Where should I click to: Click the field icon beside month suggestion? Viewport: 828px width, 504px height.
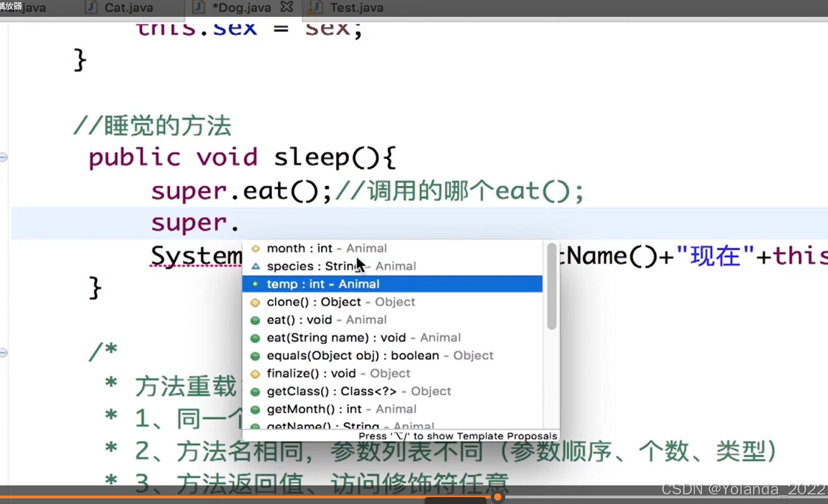(x=256, y=248)
